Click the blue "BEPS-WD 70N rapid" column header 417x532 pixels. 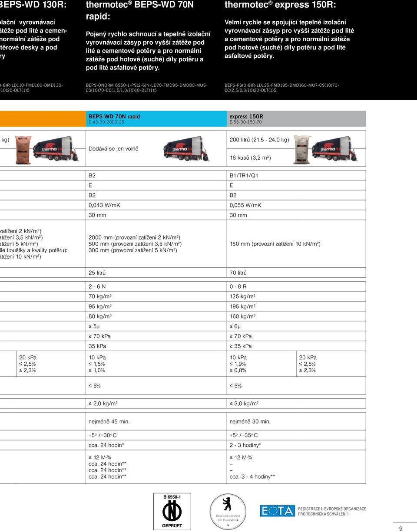[156, 118]
